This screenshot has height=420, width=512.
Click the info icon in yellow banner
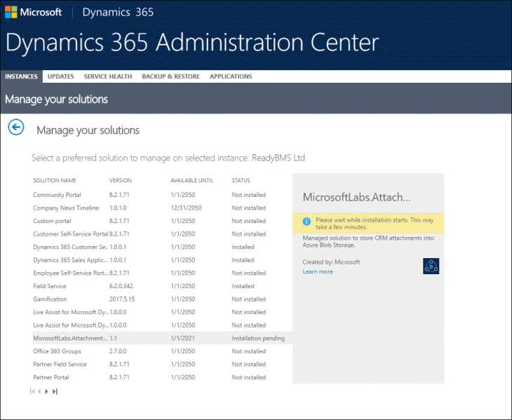[x=306, y=222]
